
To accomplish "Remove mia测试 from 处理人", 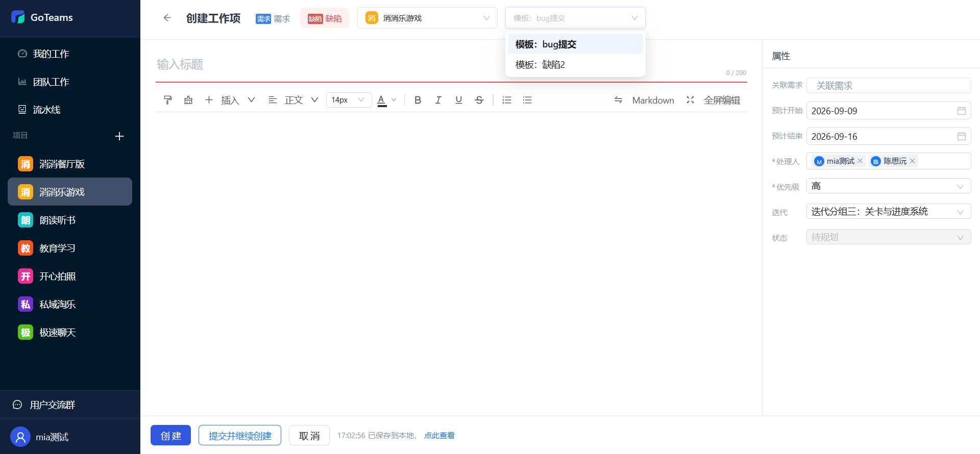I will tap(860, 161).
